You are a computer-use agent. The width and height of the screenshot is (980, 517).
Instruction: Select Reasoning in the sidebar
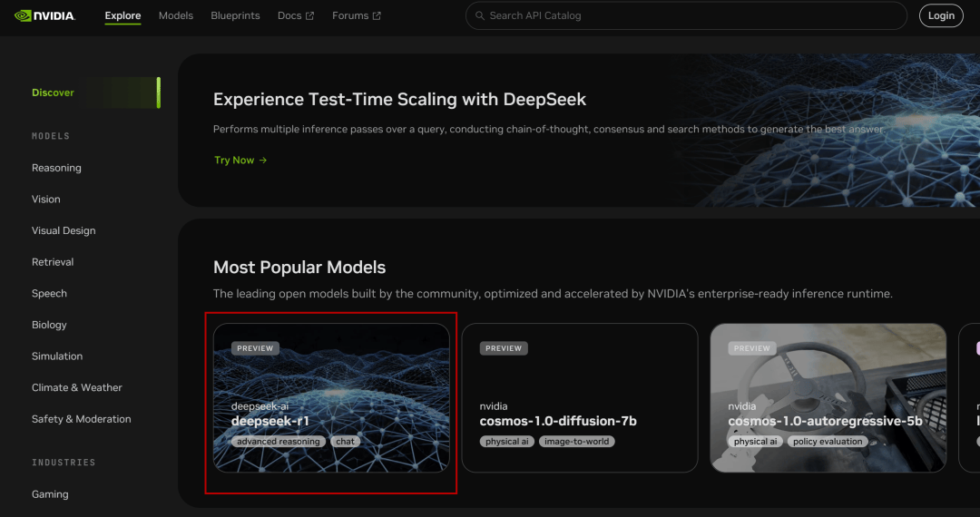(56, 168)
